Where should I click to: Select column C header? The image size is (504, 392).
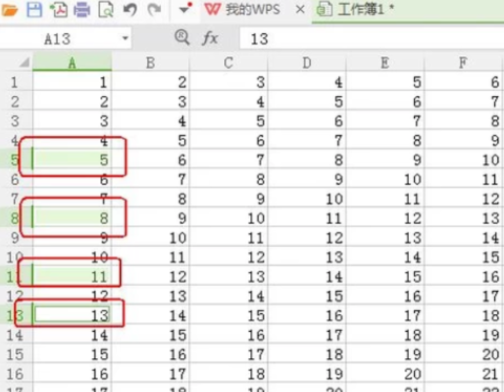pos(228,62)
